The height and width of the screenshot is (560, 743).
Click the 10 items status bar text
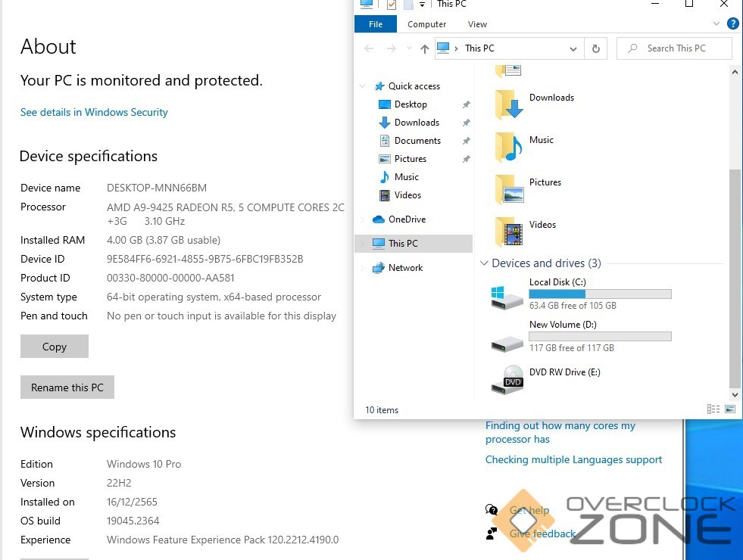point(382,410)
